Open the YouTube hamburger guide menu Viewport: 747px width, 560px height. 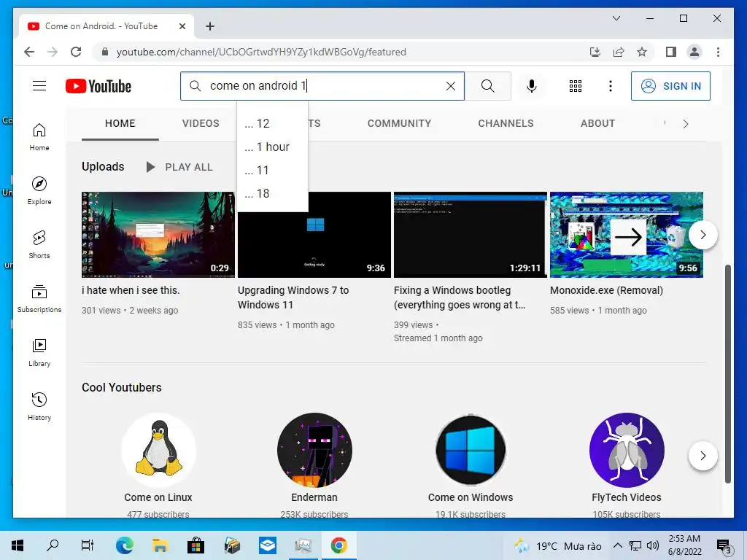click(39, 86)
